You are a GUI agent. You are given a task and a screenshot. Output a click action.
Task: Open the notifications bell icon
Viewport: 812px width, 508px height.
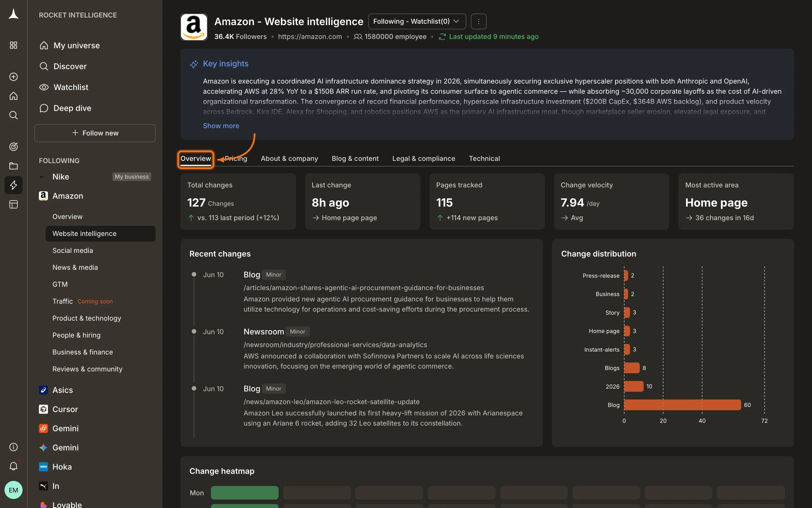tap(14, 466)
